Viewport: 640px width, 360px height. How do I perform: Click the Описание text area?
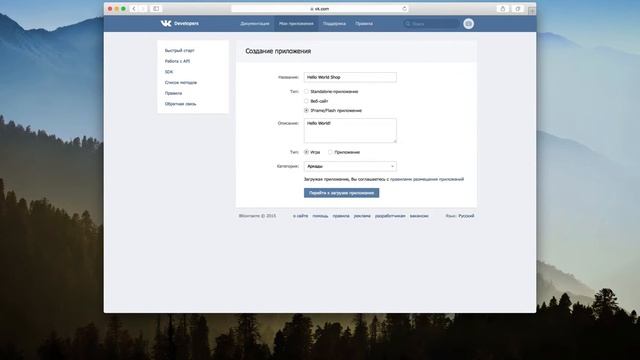tap(350, 131)
